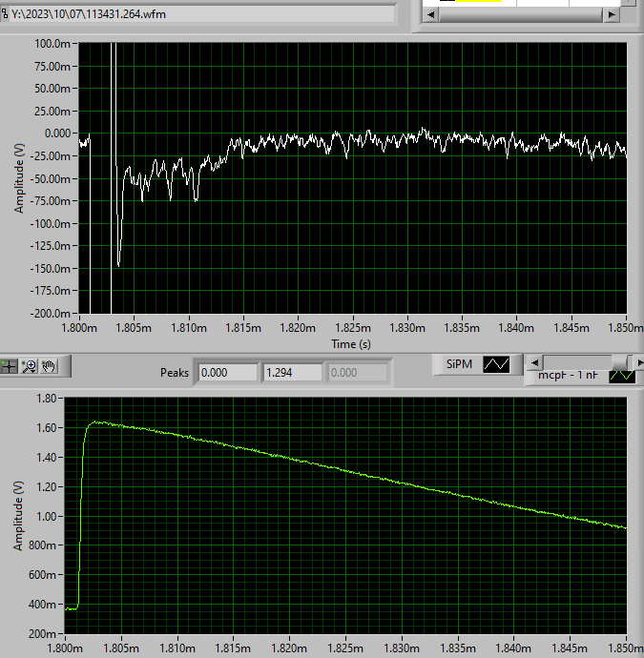
Task: Click the top-right horizontal scrollbar track
Action: pyautogui.click(x=521, y=14)
